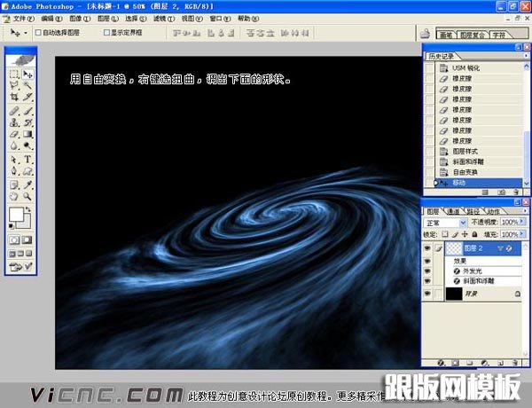Select the Custom Shape tool
The width and height of the screenshot is (532, 408).
(x=27, y=170)
